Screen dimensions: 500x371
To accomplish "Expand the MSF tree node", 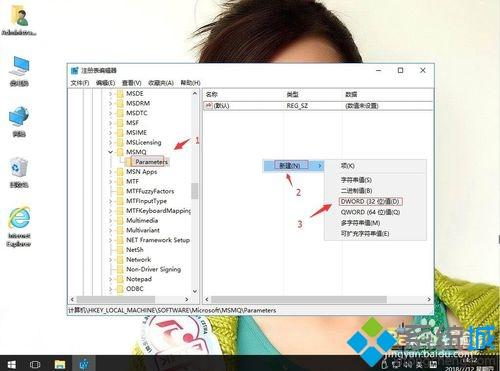I will point(111,123).
